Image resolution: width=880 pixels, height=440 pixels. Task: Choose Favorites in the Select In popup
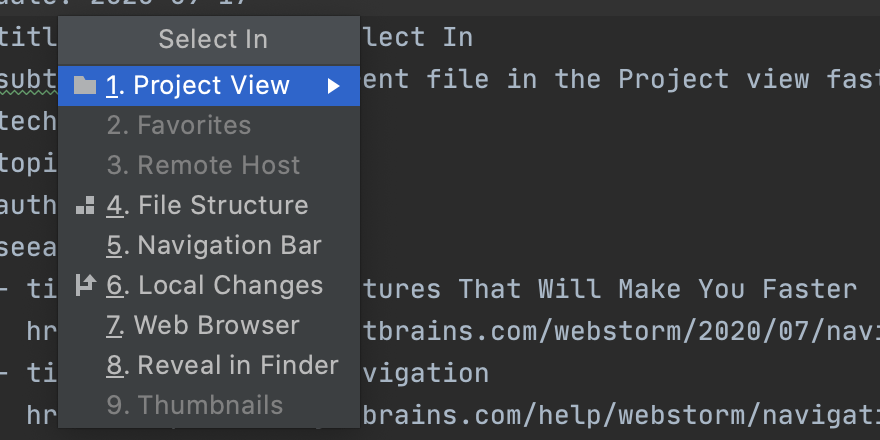(178, 125)
